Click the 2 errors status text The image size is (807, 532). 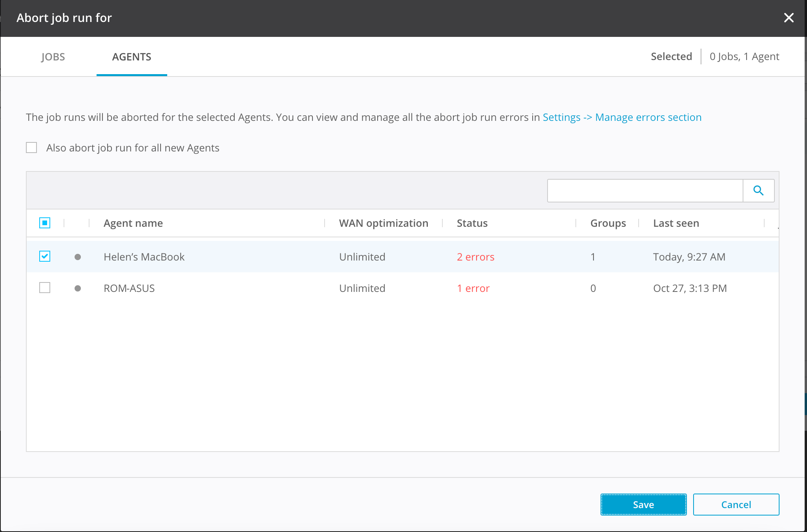coord(475,257)
